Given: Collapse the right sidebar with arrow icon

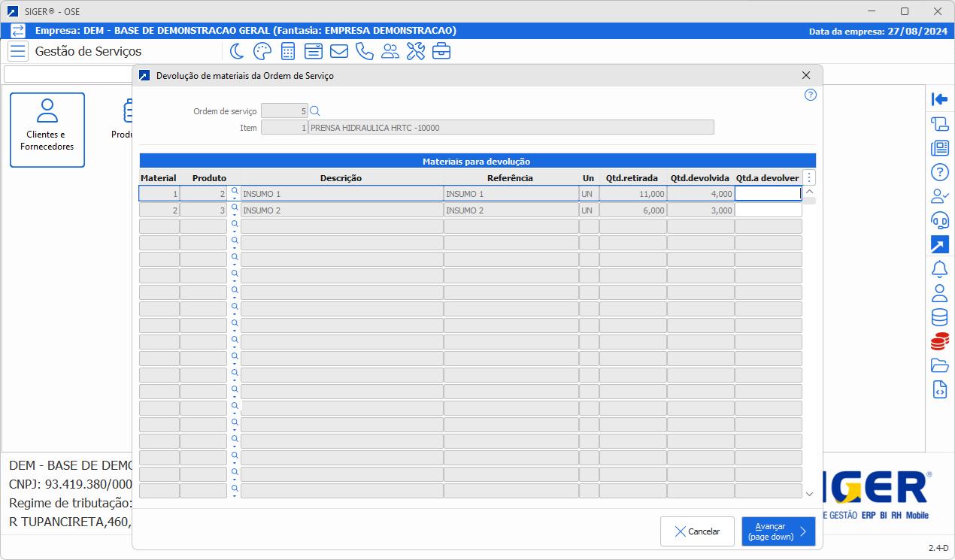Looking at the screenshot, I should [939, 99].
